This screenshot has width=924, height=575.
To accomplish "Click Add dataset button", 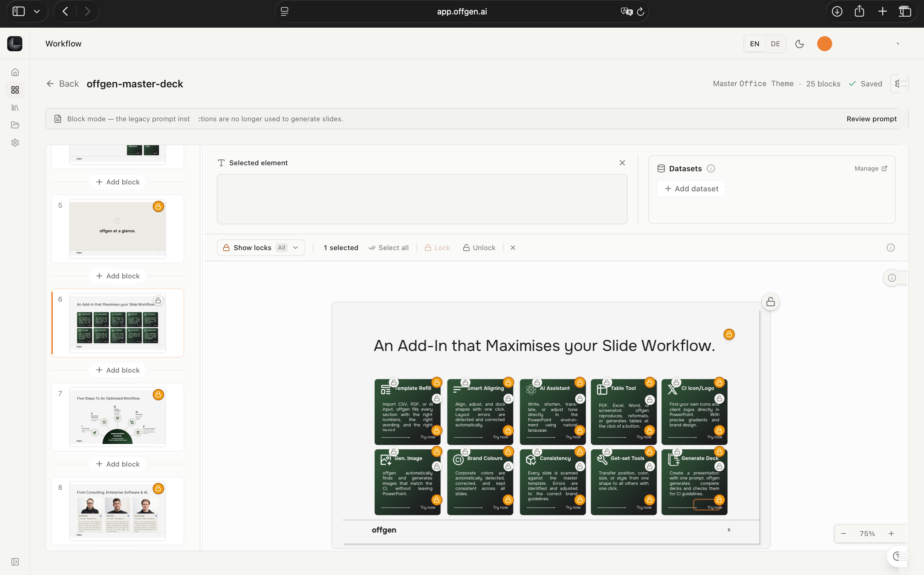I will pyautogui.click(x=691, y=189).
